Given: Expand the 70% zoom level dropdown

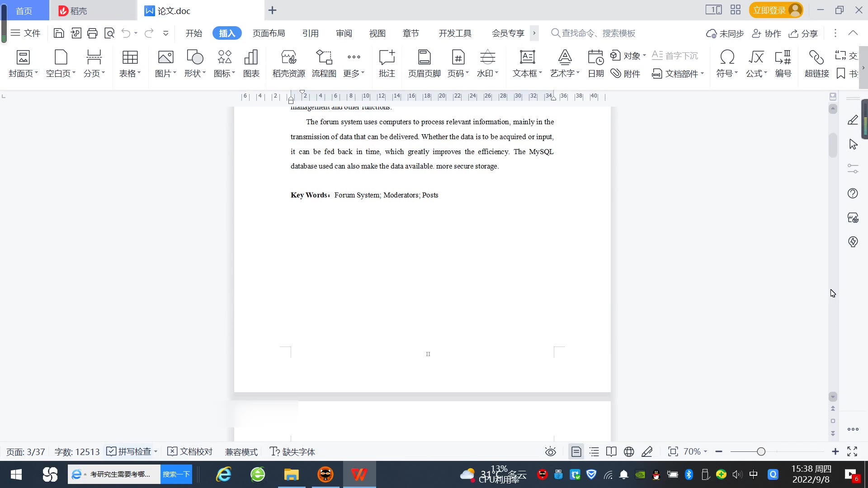Looking at the screenshot, I should click(x=695, y=451).
